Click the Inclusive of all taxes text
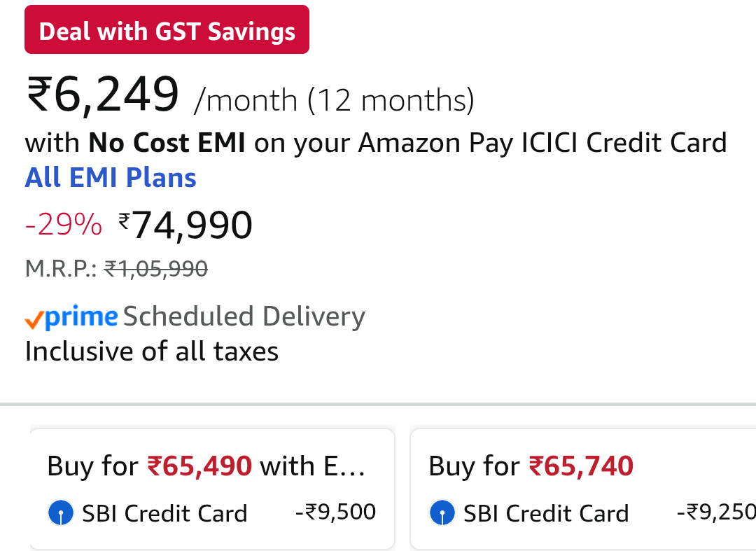756x551 pixels. click(x=152, y=351)
